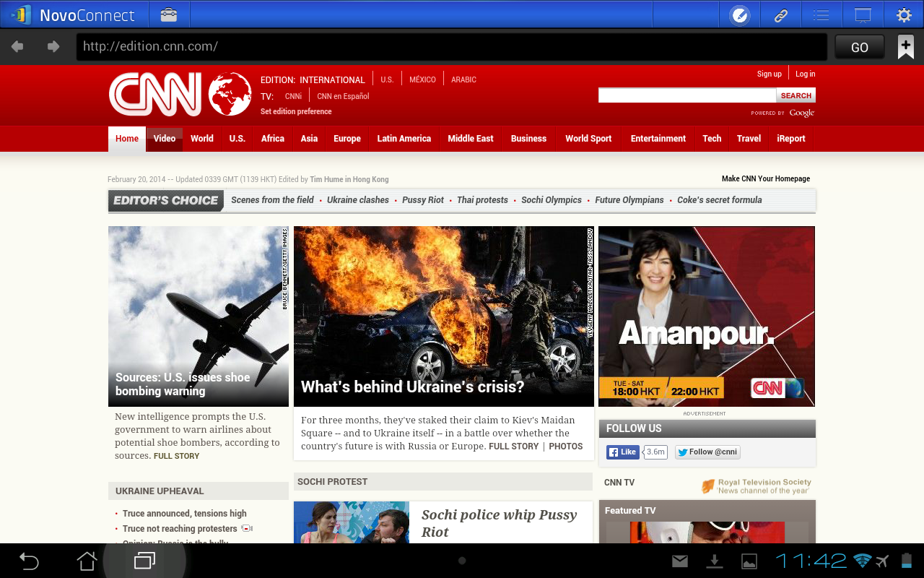Open CNNi TV link
This screenshot has height=578, width=924.
[x=293, y=96]
